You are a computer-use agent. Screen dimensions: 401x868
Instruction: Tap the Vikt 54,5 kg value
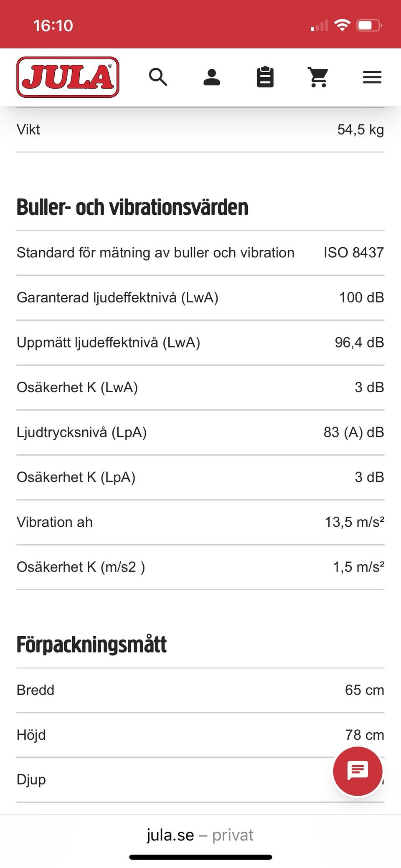coord(360,129)
